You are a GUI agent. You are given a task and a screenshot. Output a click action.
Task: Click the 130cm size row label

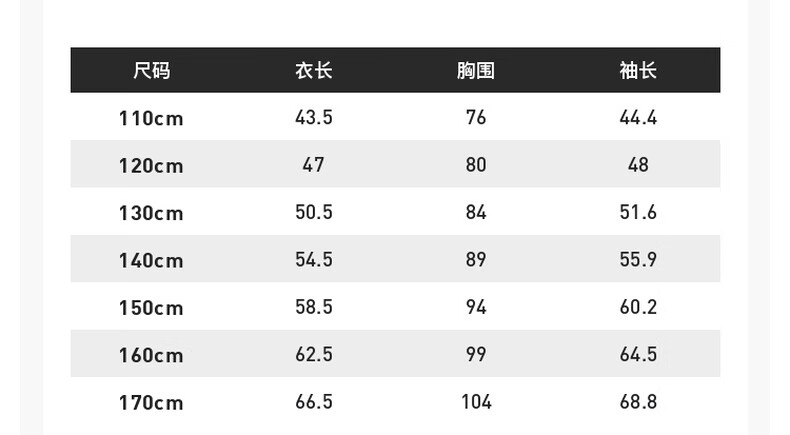(151, 213)
